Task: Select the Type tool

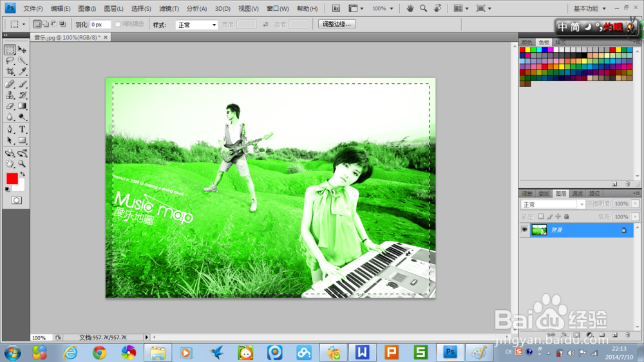Action: 22,129
